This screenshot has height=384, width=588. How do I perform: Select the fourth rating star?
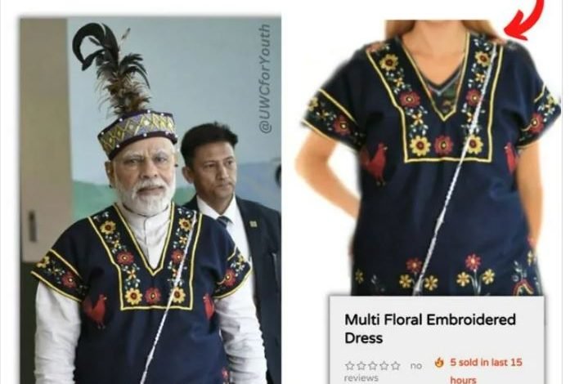pyautogui.click(x=384, y=365)
